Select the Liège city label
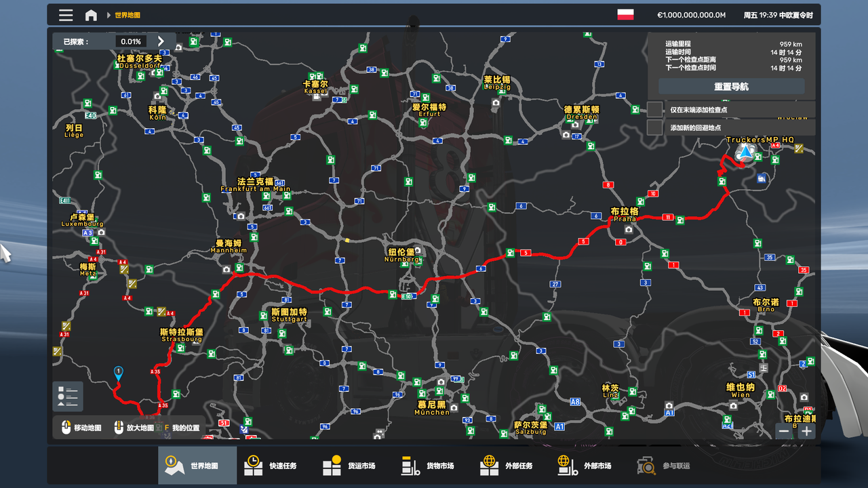 [74, 131]
